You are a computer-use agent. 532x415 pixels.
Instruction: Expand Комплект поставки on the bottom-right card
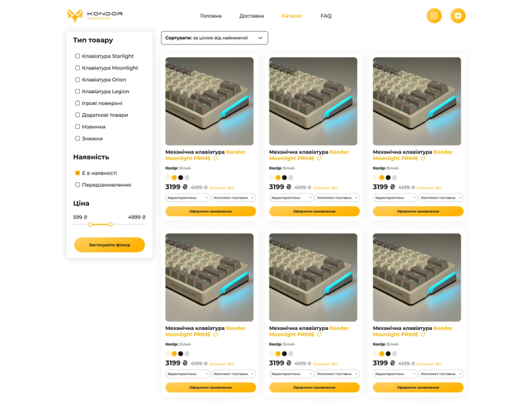442,374
